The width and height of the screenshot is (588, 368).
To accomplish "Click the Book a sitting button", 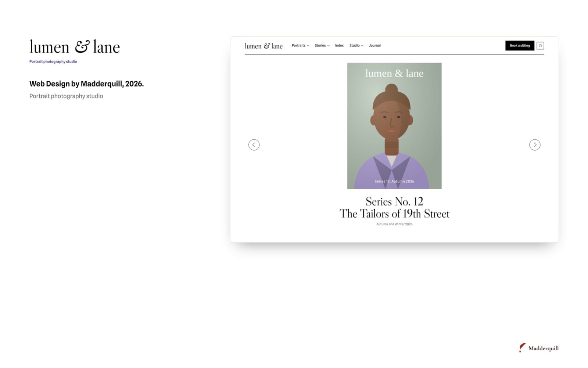I will (x=520, y=46).
